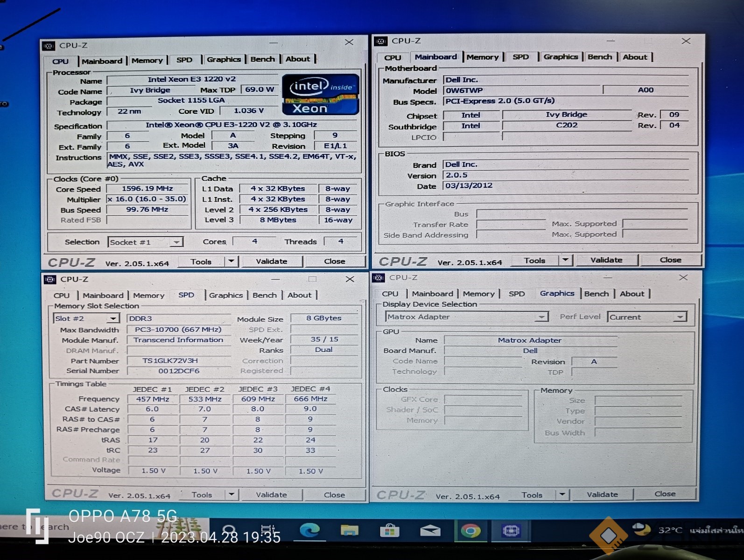Viewport: 744px width, 560px height.
Task: Click Tools button in the Mainboard window
Action: (534, 260)
